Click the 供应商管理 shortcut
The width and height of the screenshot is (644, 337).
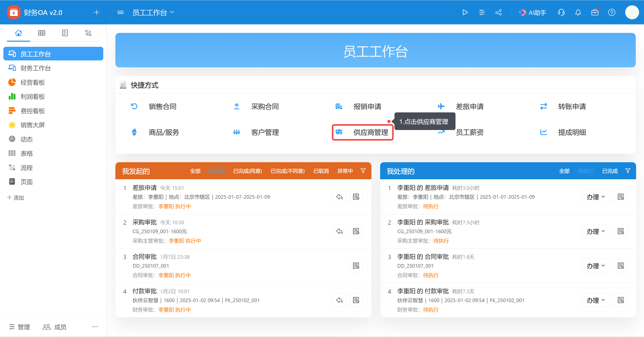click(x=362, y=132)
